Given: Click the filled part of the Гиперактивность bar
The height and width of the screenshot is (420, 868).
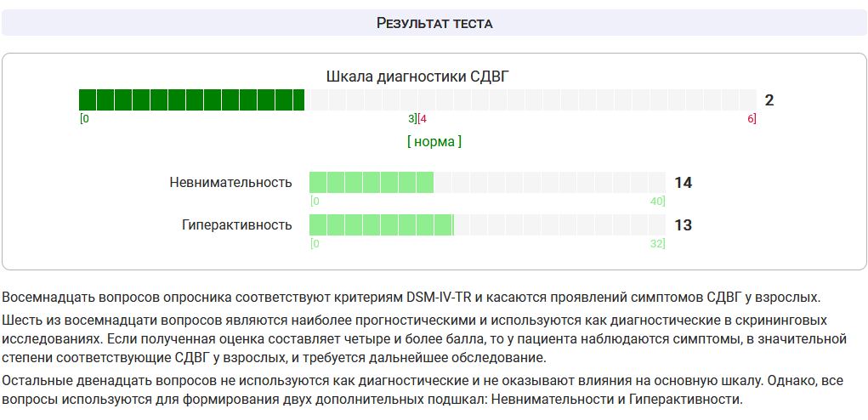Looking at the screenshot, I should 380,225.
